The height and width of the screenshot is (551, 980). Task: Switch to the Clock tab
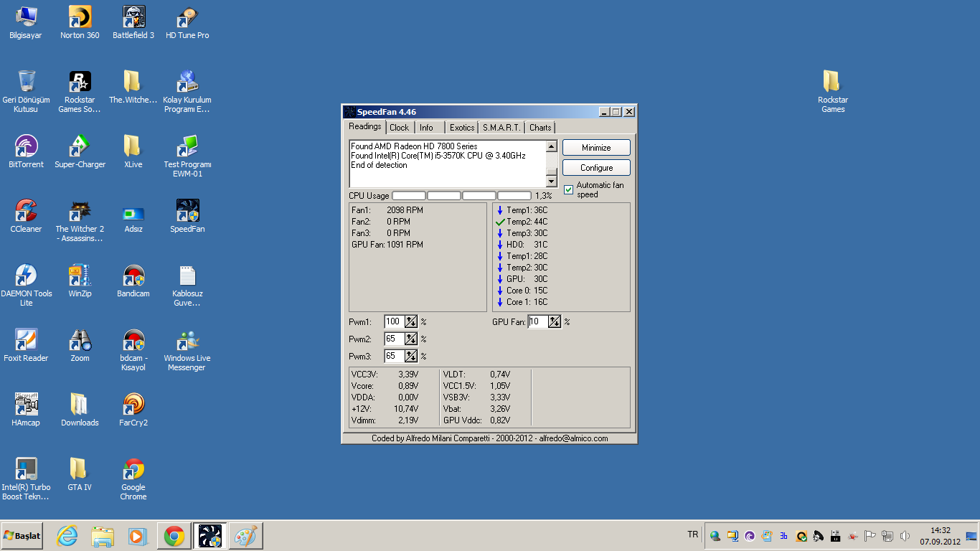click(x=400, y=128)
